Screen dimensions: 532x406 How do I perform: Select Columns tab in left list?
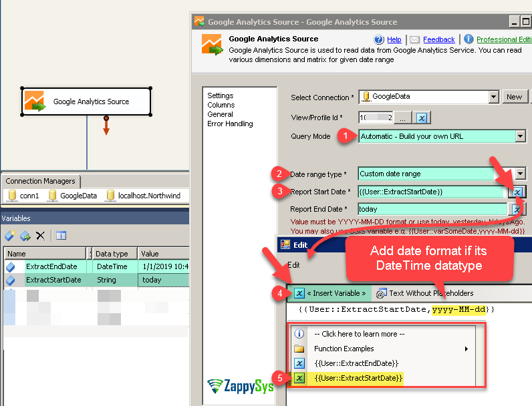(x=221, y=105)
